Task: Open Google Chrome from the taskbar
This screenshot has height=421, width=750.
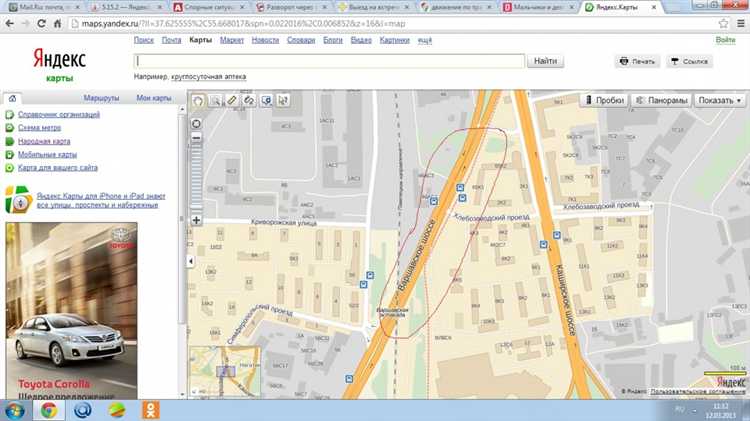Action: 48,410
